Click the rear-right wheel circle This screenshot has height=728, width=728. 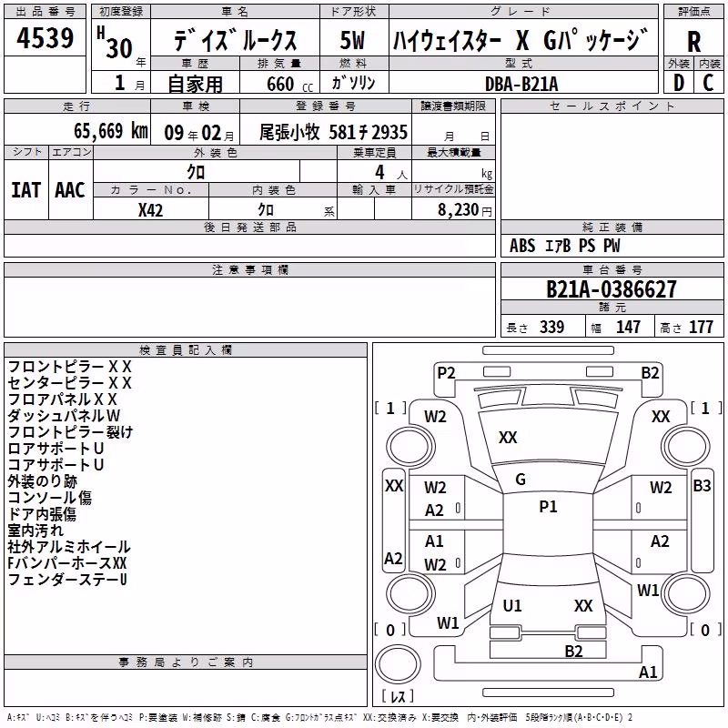coord(686,594)
